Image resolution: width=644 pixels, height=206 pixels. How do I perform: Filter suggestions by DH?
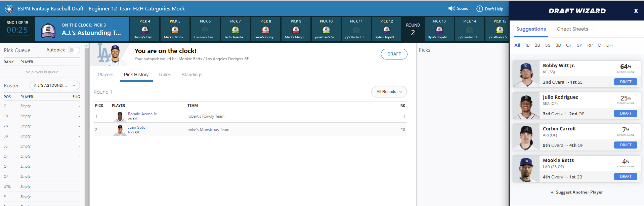click(x=609, y=45)
